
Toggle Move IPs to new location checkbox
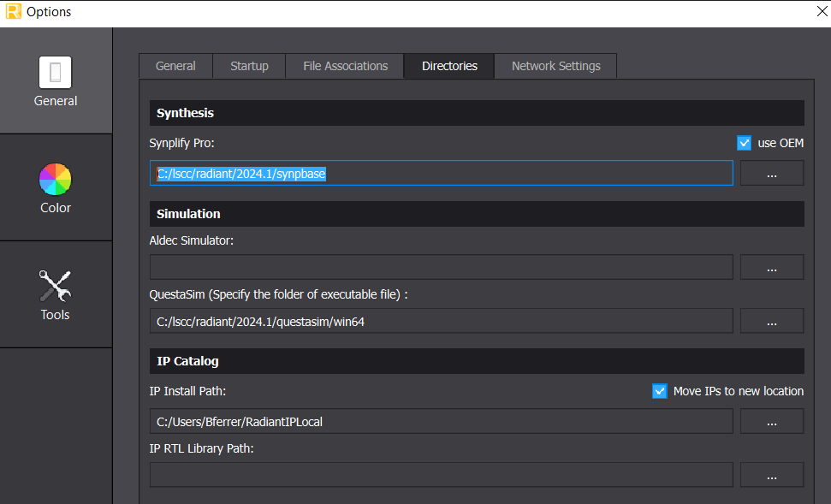pyautogui.click(x=659, y=391)
